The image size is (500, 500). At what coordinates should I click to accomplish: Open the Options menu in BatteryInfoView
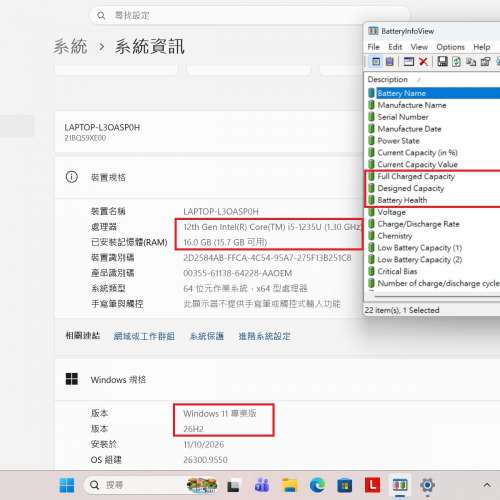click(450, 47)
